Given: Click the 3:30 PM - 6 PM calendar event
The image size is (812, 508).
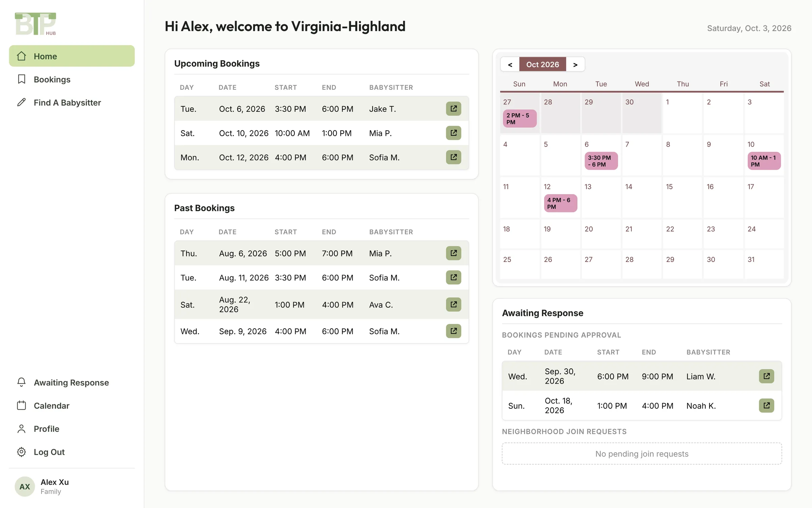Looking at the screenshot, I should pyautogui.click(x=601, y=161).
